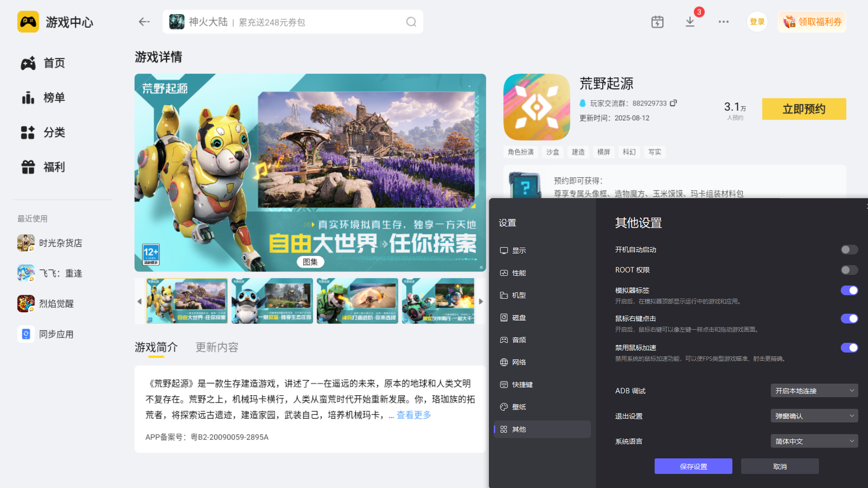Viewport: 868px width, 488px height.
Task: Switch to the 更新内容 tab
Action: [x=216, y=347]
